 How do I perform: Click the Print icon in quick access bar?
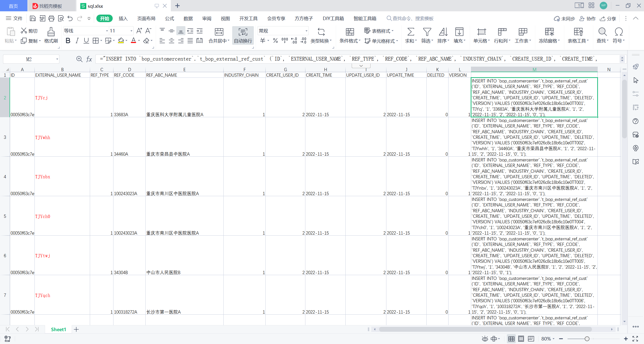52,18
